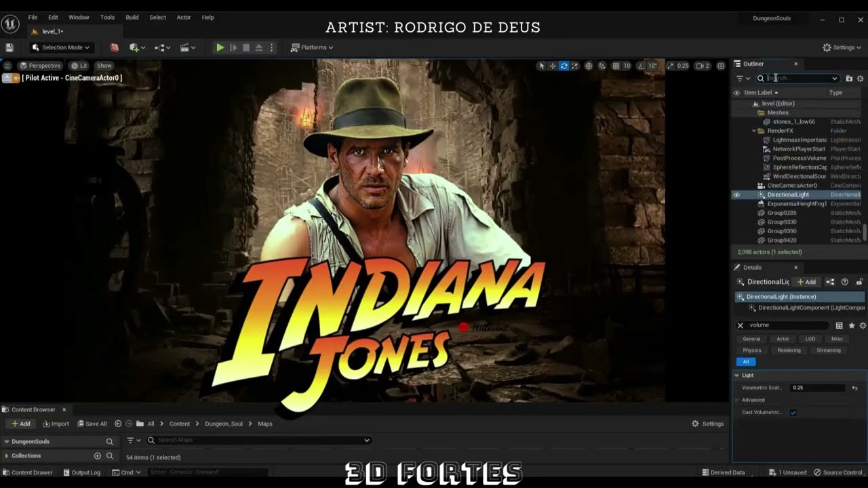Screen dimensions: 868x488
Task: Enable the Cast Volumetric checkbox
Action: click(x=793, y=413)
